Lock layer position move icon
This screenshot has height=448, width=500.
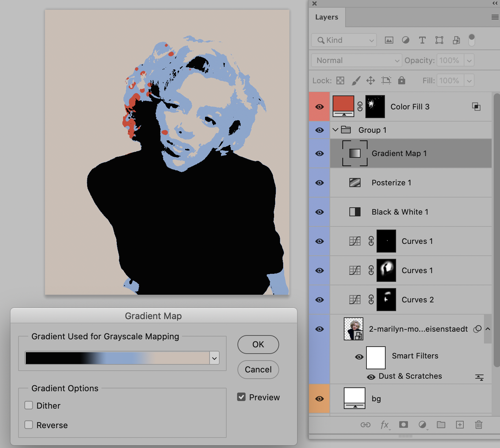coord(371,80)
